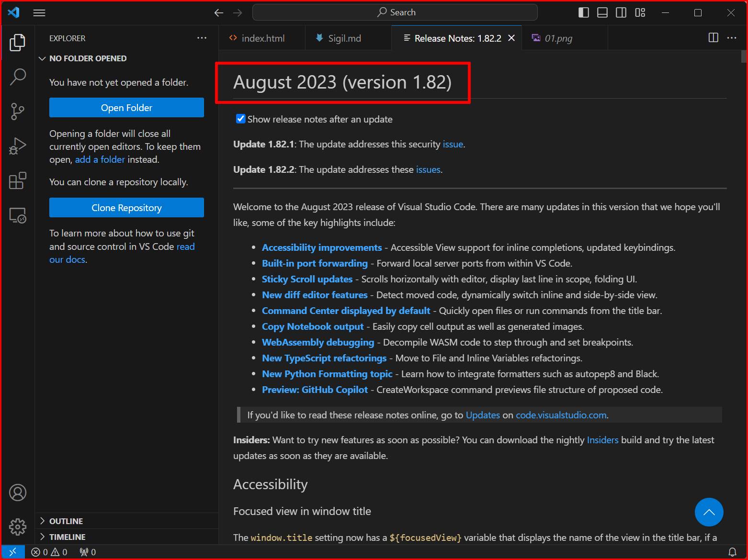The image size is (748, 560).
Task: Open the Accounts menu icon
Action: pos(18,493)
